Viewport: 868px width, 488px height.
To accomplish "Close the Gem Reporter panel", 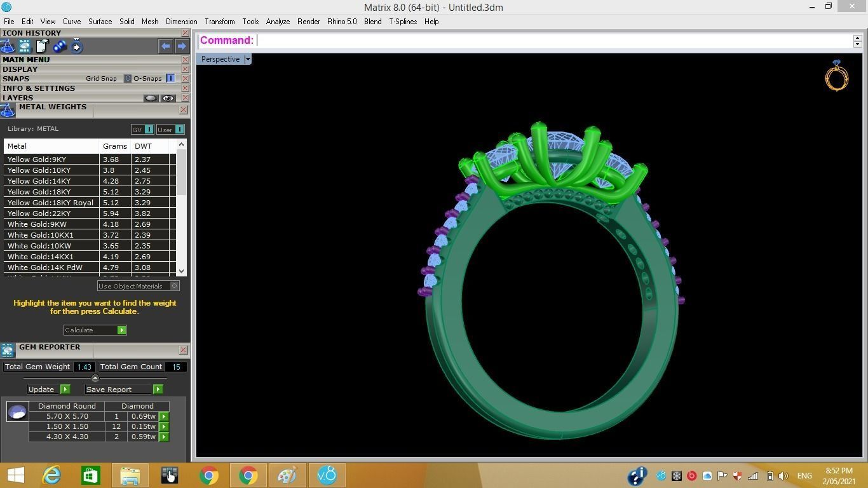I will coord(183,350).
